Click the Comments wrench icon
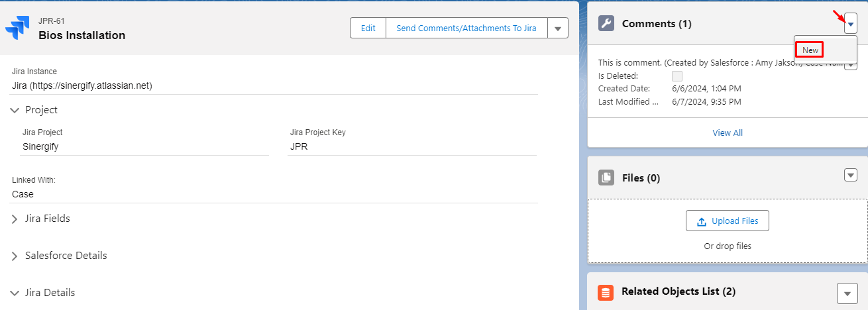 (x=606, y=24)
